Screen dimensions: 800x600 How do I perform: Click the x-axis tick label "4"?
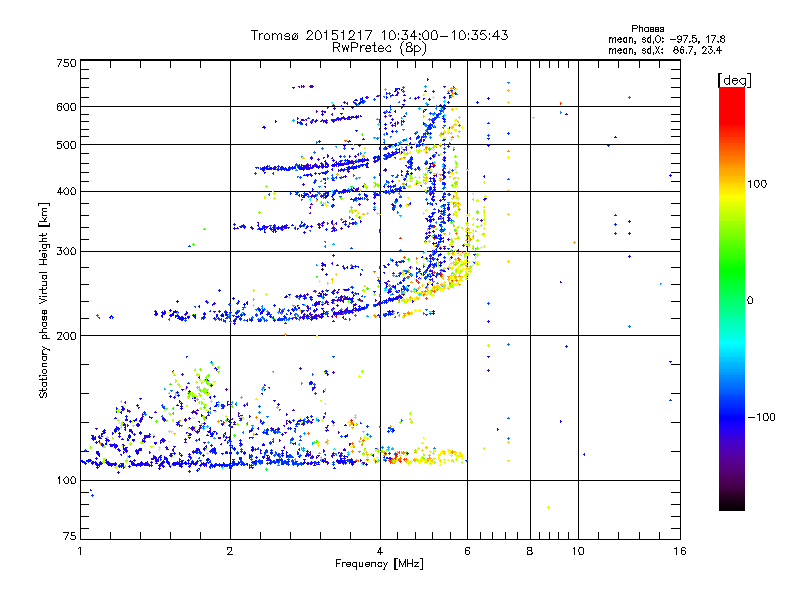(380, 551)
